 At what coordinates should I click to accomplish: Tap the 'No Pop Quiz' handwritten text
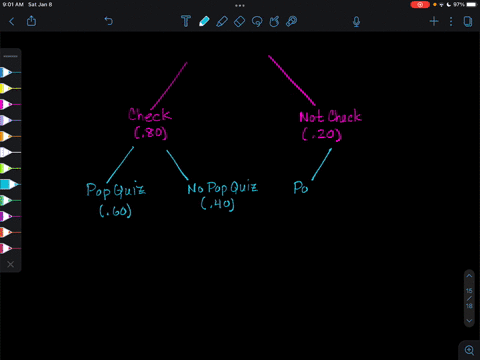[222, 188]
